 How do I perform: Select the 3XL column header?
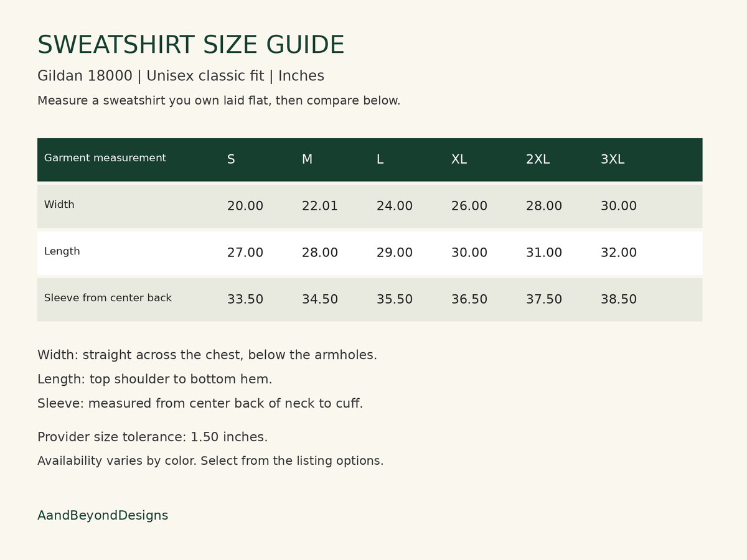[x=613, y=159]
